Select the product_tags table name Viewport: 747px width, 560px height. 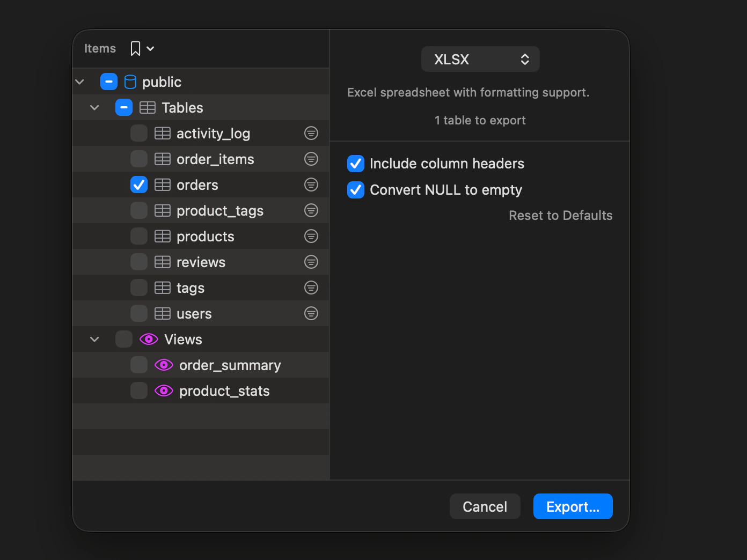point(220,211)
